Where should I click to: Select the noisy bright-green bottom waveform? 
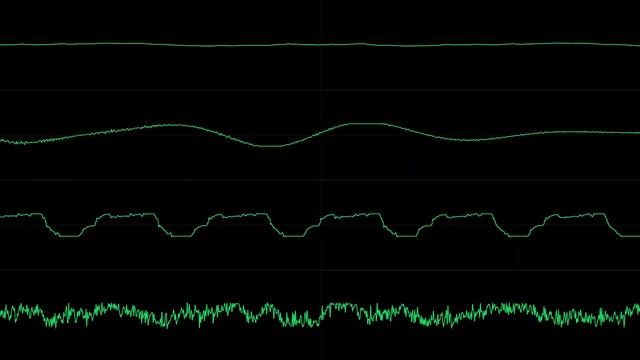point(320,315)
